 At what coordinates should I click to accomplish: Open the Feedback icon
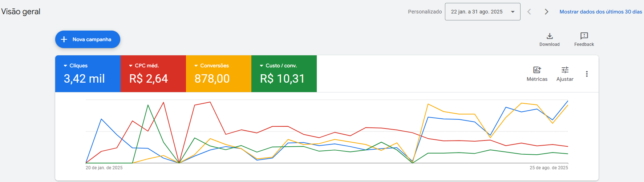click(x=584, y=36)
